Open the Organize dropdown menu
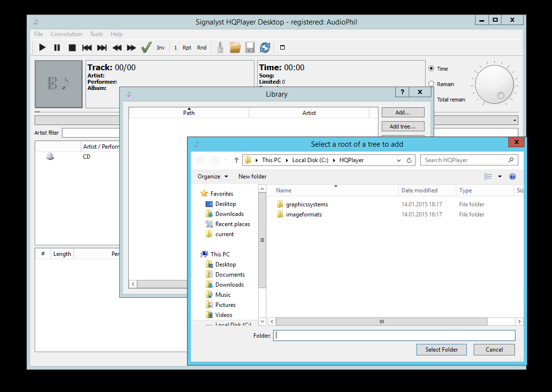The image size is (552, 392). (x=213, y=177)
